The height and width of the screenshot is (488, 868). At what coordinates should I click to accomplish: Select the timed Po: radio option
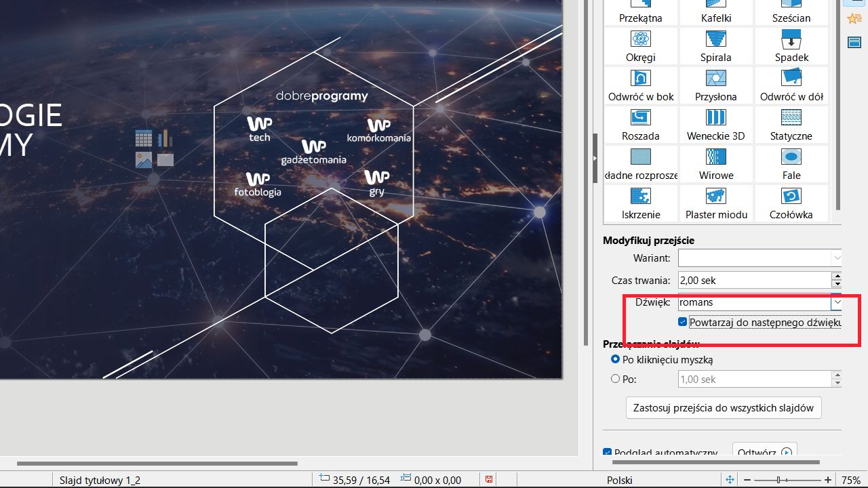coord(616,379)
